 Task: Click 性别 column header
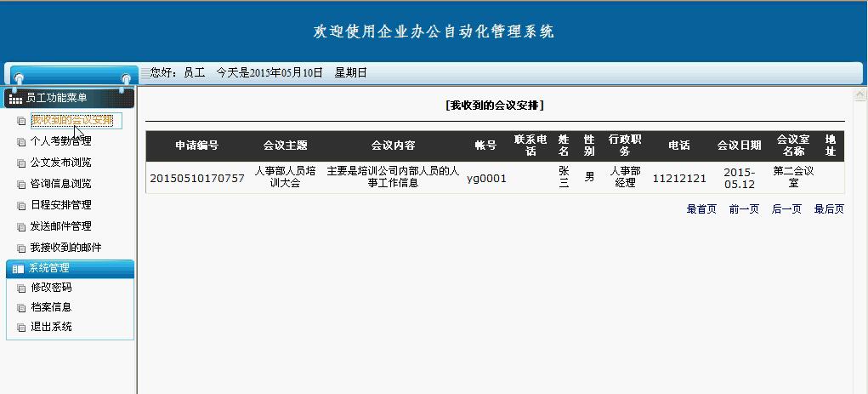[589, 146]
